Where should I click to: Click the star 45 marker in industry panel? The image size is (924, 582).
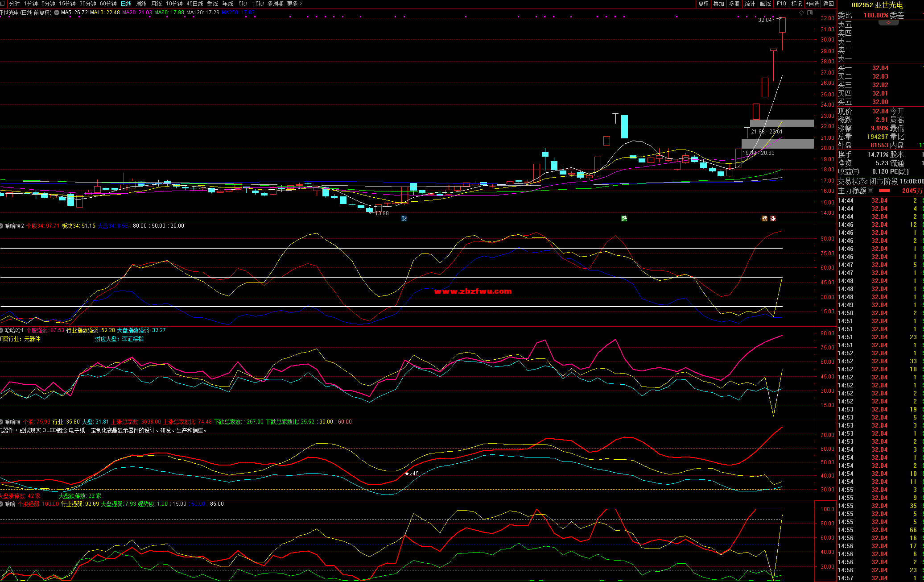click(x=412, y=474)
